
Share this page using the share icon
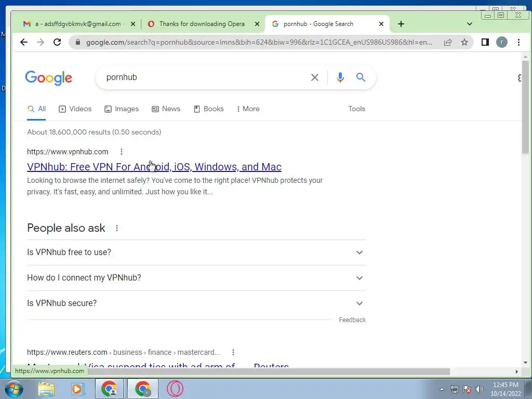click(x=447, y=42)
